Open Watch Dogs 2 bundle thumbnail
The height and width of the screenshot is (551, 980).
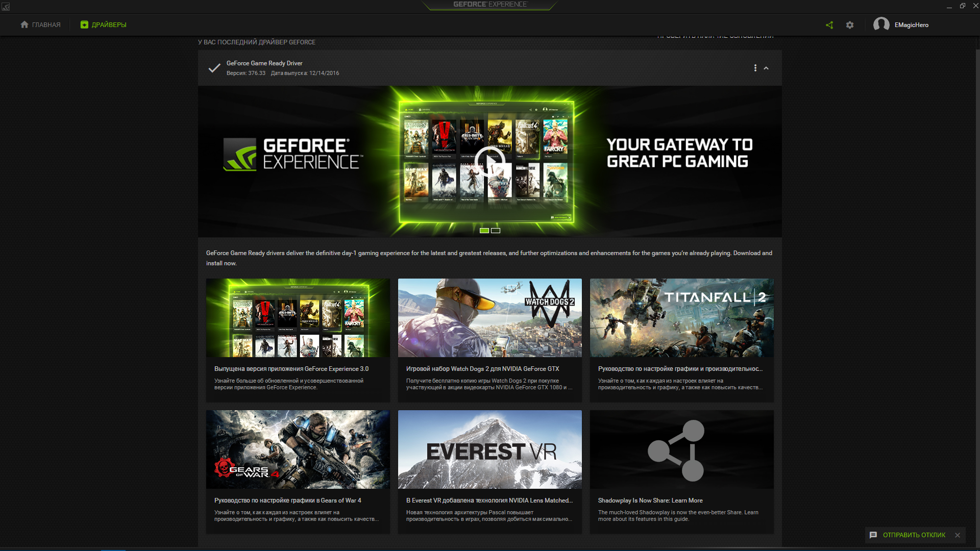pyautogui.click(x=490, y=317)
